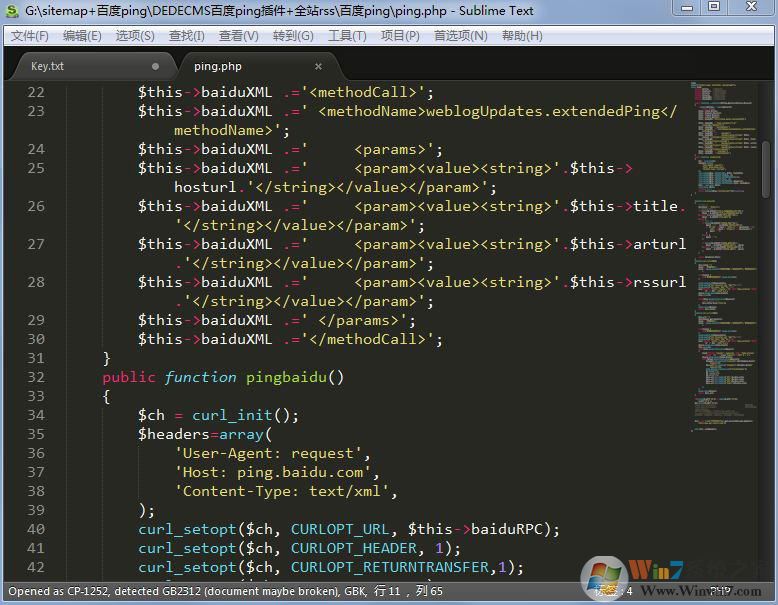778x605 pixels.
Task: Click 'User-Agent: request' string
Action: coord(268,453)
